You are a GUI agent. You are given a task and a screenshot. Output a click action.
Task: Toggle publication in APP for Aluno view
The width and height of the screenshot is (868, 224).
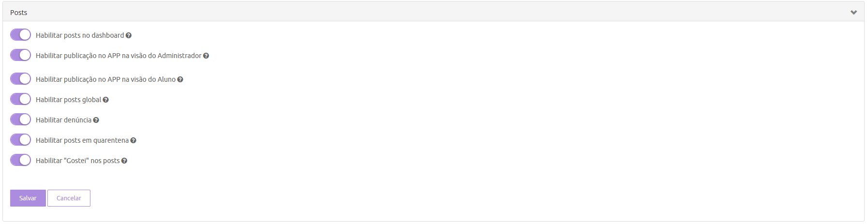click(x=20, y=79)
